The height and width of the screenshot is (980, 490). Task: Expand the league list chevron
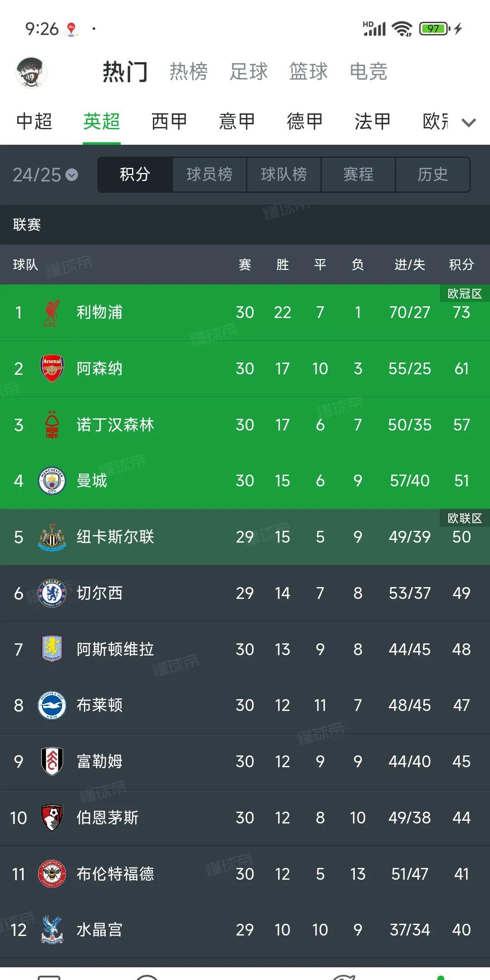[469, 122]
